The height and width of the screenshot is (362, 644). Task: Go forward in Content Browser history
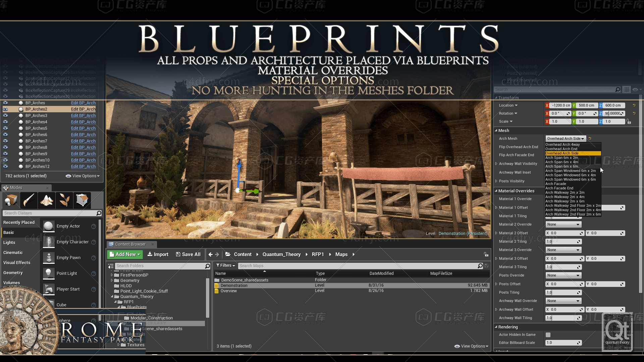pyautogui.click(x=217, y=255)
